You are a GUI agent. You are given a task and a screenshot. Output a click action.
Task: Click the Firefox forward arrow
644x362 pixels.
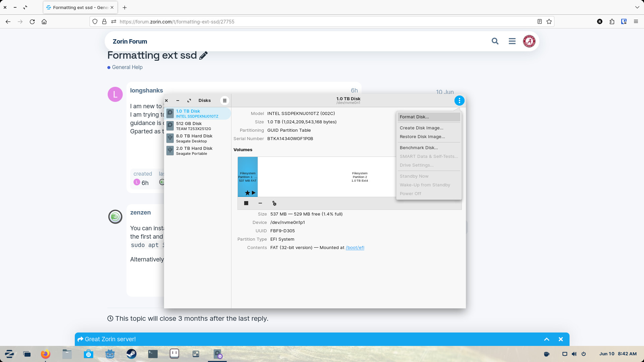click(20, 21)
